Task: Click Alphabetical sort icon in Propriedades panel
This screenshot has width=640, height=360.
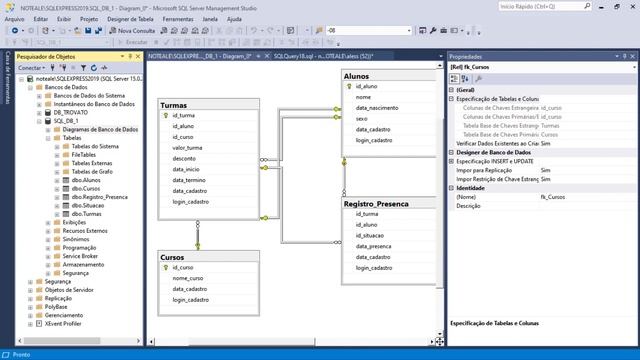Action: [x=465, y=79]
